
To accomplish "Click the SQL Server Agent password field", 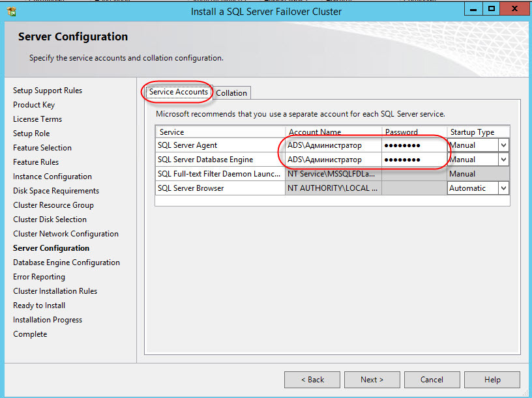I will coord(413,145).
